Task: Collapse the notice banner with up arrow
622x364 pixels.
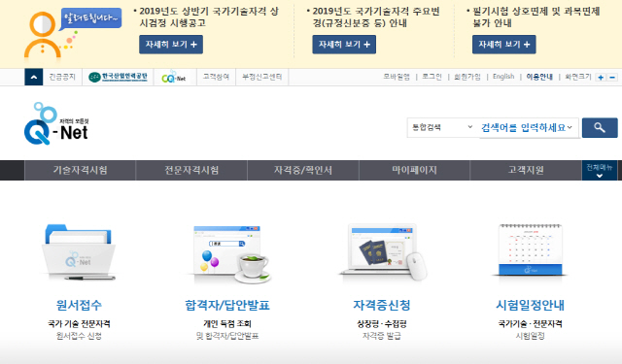Action: coord(34,77)
